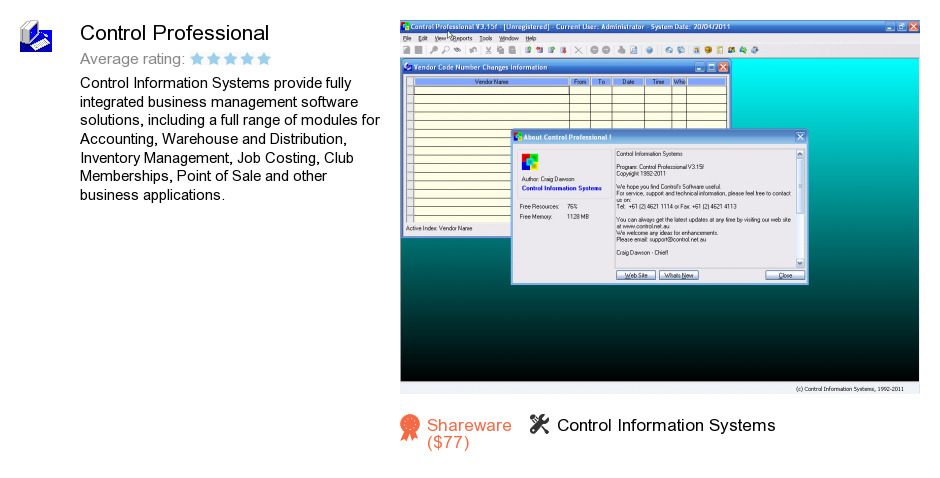The image size is (940, 478).
Task: Open the File menu
Action: (x=407, y=38)
